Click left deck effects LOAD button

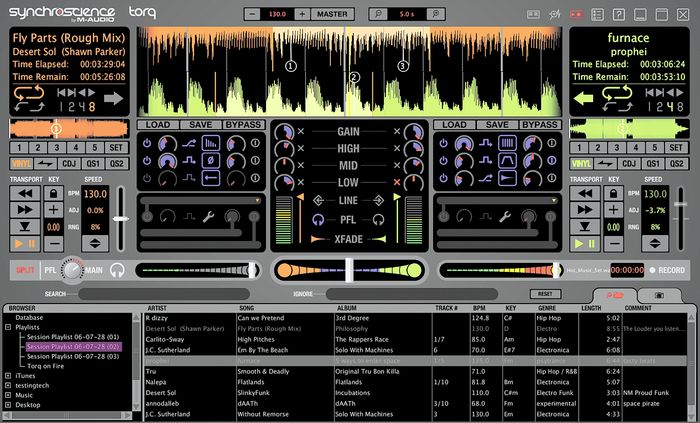(x=158, y=125)
